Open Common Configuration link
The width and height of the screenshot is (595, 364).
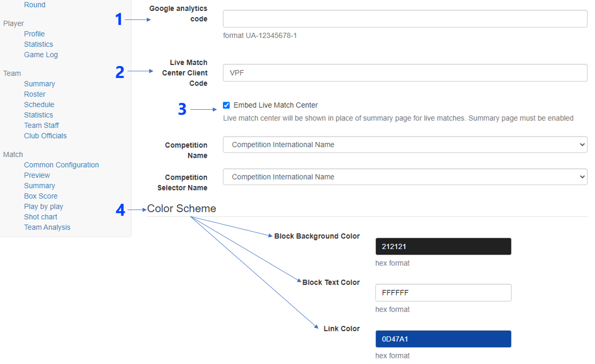[61, 165]
